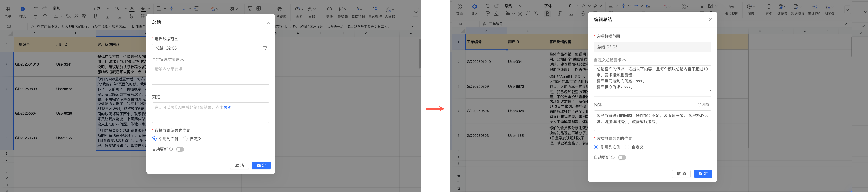Click cell User8872 behind the 编辑总结 dialog
Viewport: 868px width, 192px height.
527,86
